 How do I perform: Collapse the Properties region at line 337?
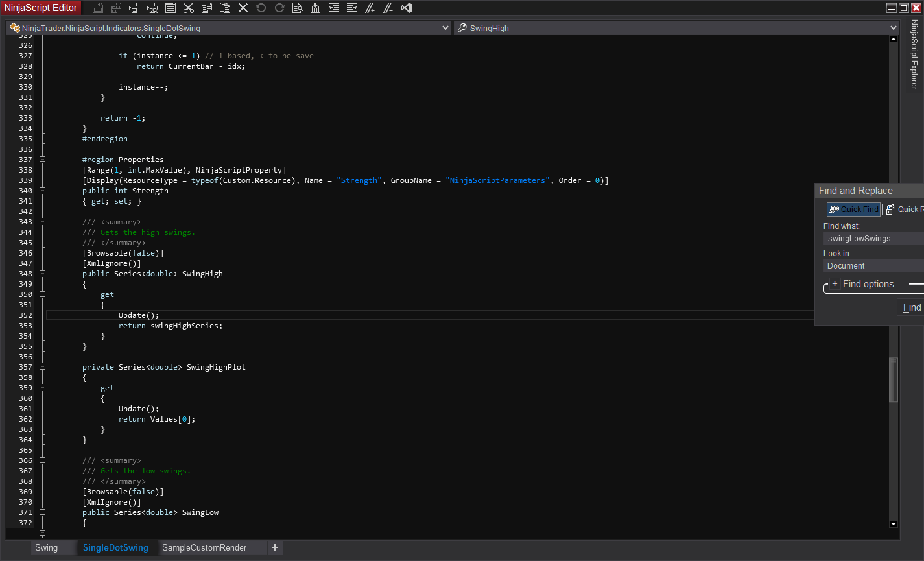(42, 160)
